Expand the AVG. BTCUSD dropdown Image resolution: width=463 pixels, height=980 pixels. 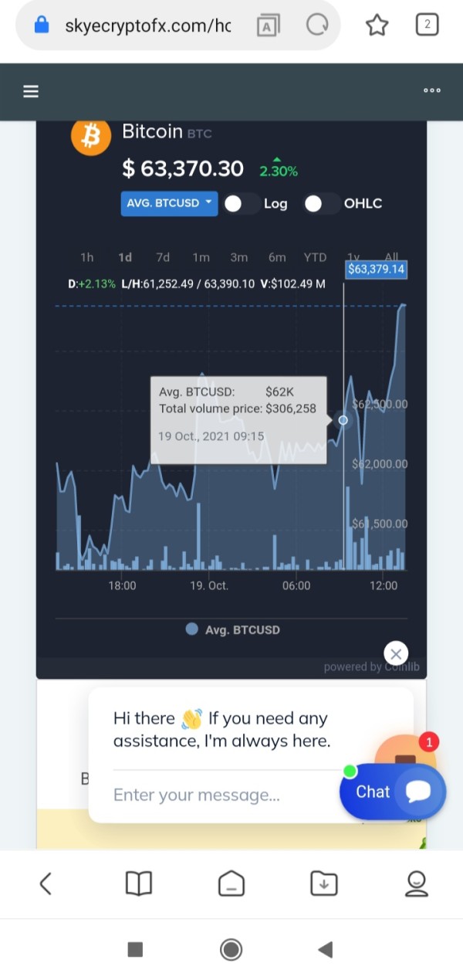(x=169, y=203)
